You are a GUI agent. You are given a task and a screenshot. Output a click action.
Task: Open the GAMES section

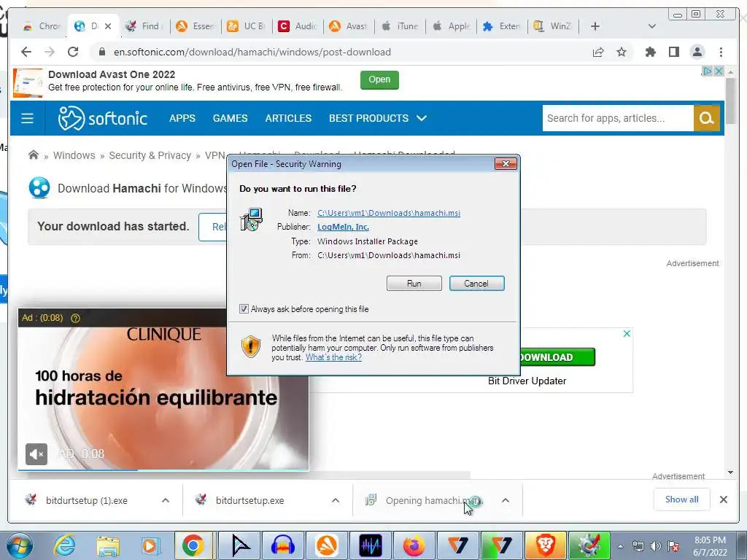click(230, 118)
